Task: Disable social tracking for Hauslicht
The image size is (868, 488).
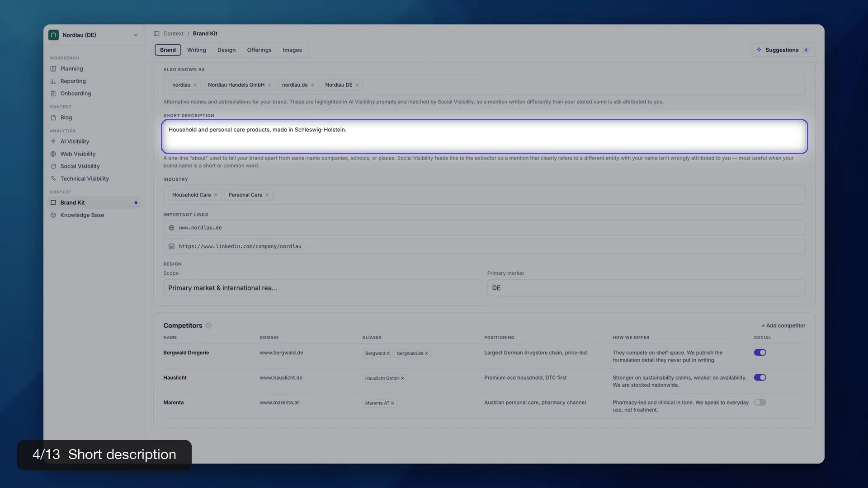Action: coord(760,377)
